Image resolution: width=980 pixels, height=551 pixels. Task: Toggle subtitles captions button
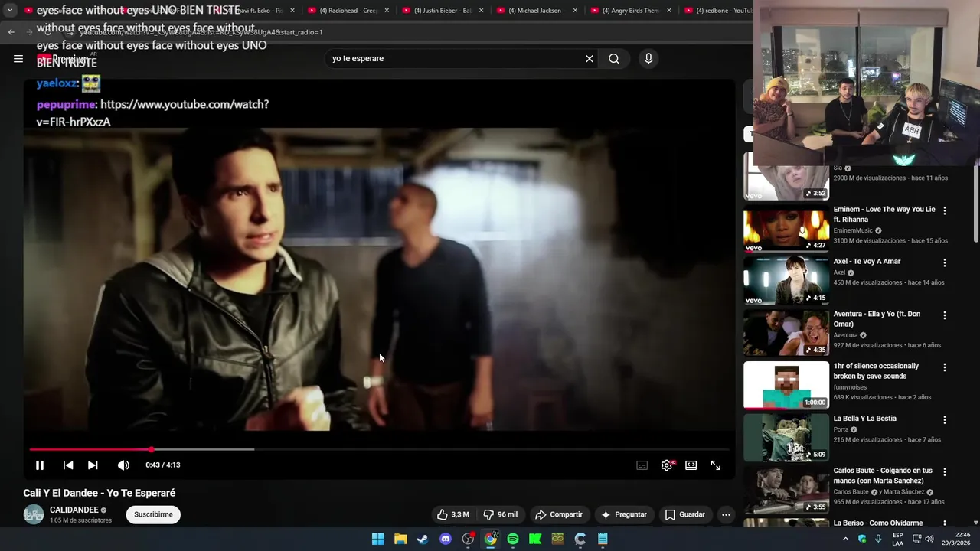(642, 465)
